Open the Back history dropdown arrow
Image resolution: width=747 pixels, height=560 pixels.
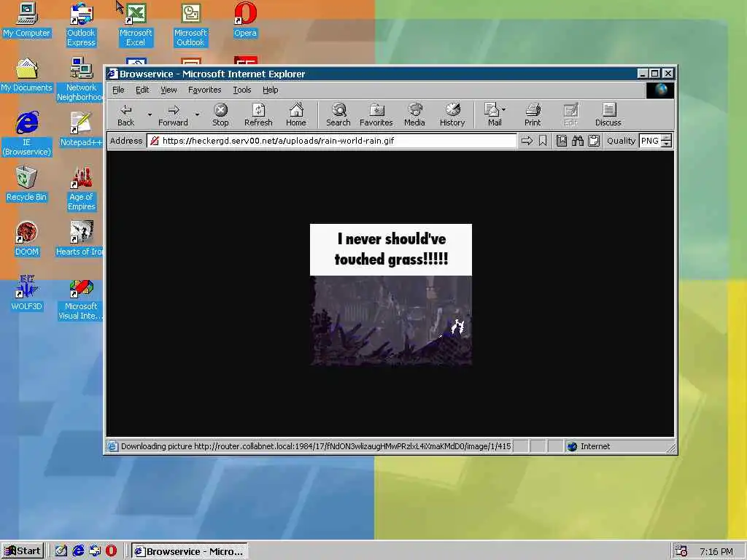pyautogui.click(x=150, y=114)
